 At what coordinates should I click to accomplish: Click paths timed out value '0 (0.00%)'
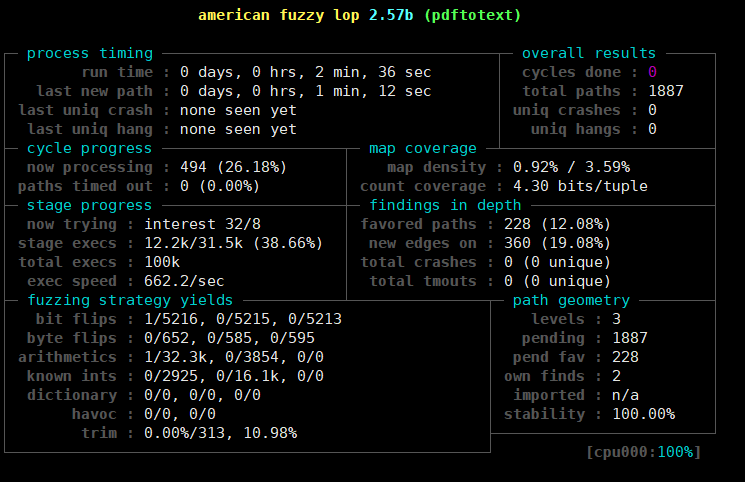[x=220, y=186]
